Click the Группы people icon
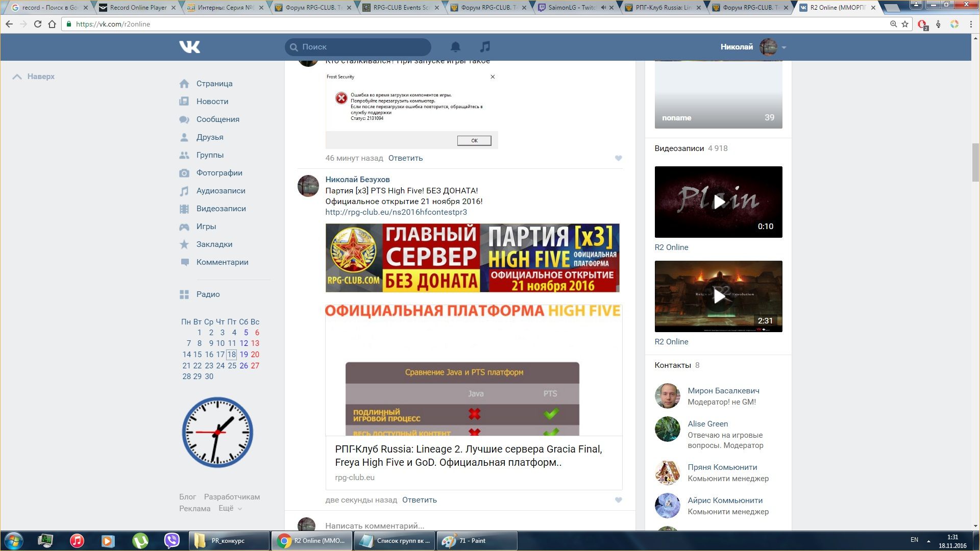The height and width of the screenshot is (551, 980). pos(184,155)
